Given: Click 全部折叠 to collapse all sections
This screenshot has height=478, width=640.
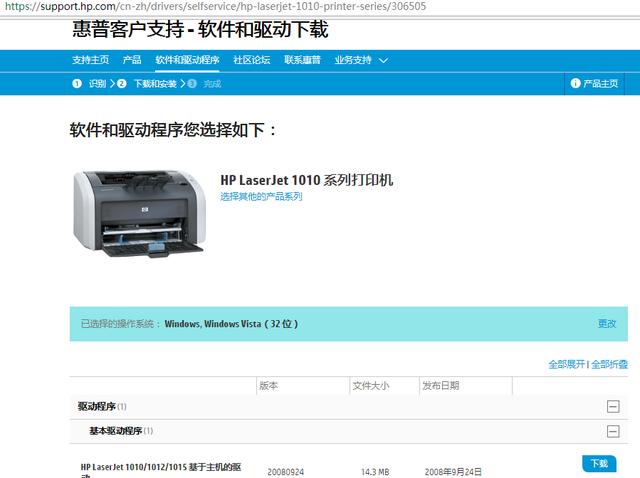Looking at the screenshot, I should coord(609,364).
